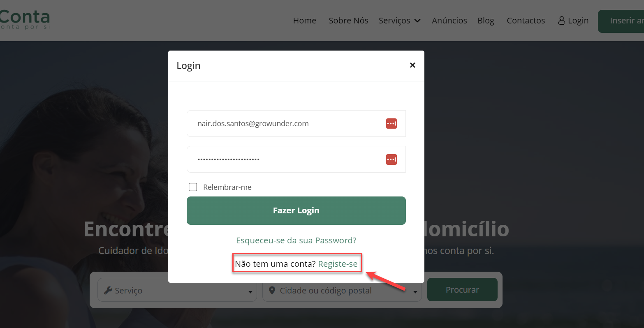Click the user icon beside Login
The height and width of the screenshot is (328, 644).
(x=561, y=21)
